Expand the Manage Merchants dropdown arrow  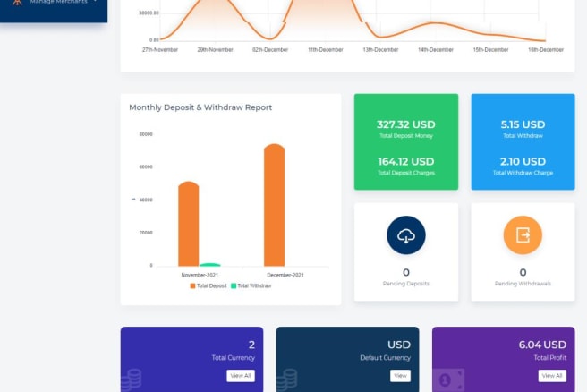(x=96, y=2)
